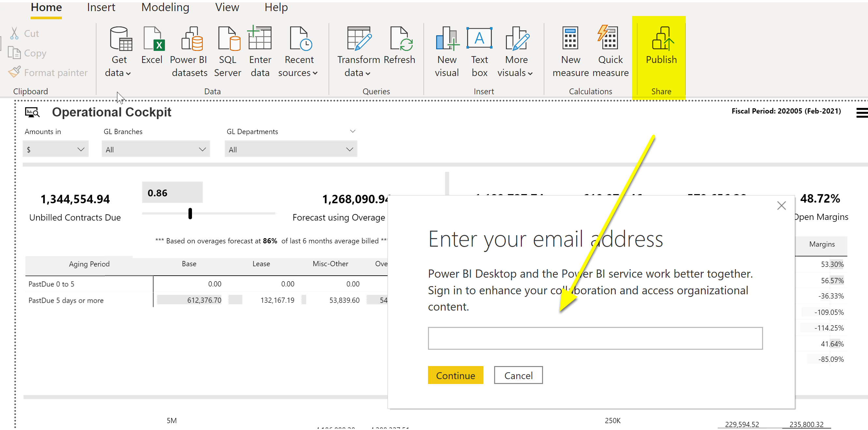Click the Fiscal Period 202005 label

(x=786, y=111)
